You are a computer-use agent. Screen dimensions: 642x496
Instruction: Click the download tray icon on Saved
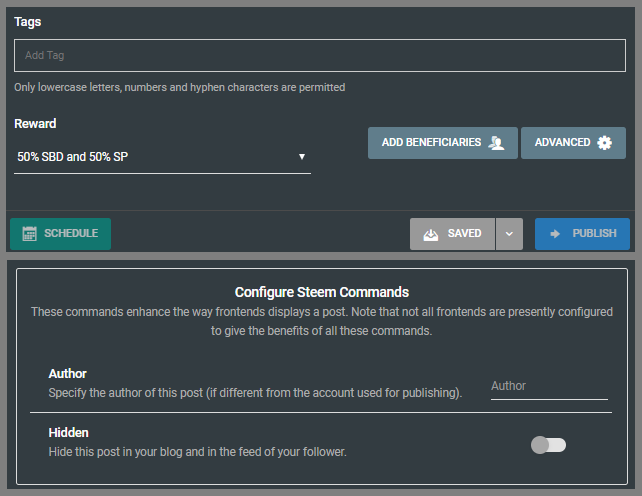[431, 234]
